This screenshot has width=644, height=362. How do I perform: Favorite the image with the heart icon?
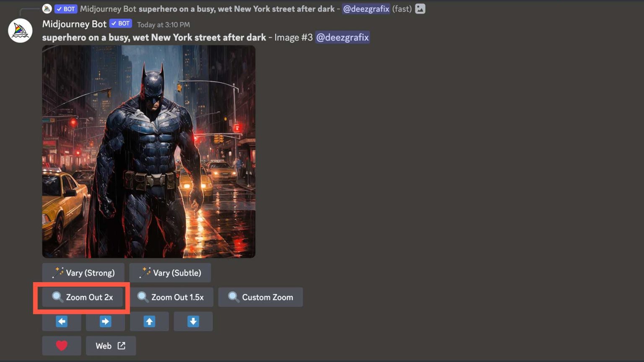(x=62, y=345)
